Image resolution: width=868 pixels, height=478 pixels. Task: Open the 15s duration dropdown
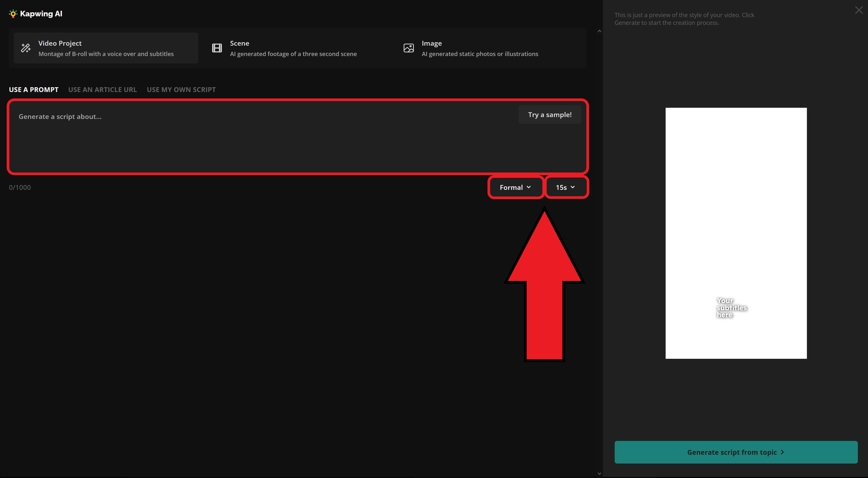point(566,187)
